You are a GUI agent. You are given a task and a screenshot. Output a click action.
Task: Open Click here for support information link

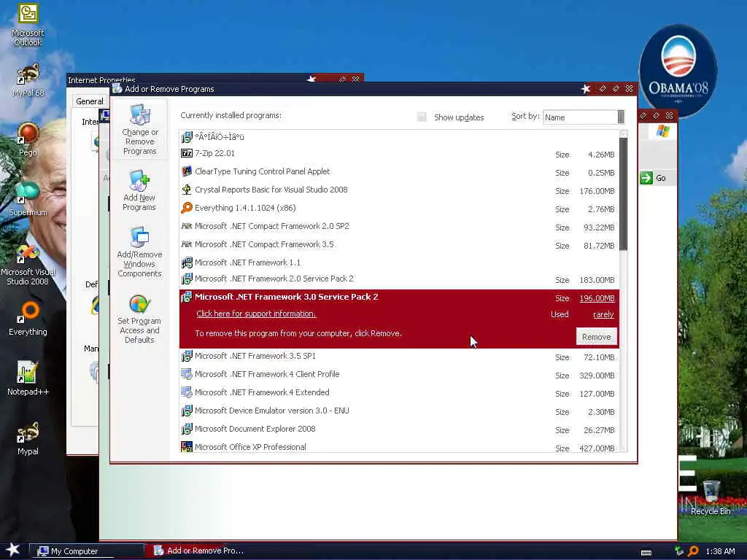click(x=256, y=314)
